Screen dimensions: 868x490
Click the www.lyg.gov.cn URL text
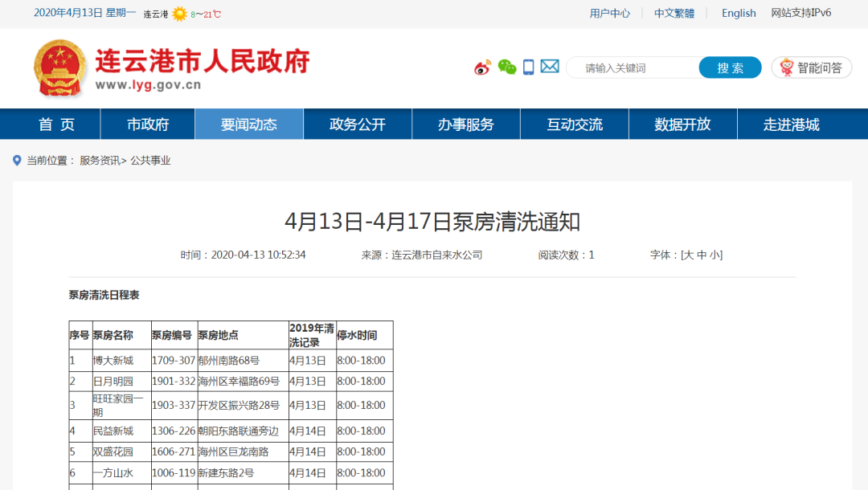(149, 85)
